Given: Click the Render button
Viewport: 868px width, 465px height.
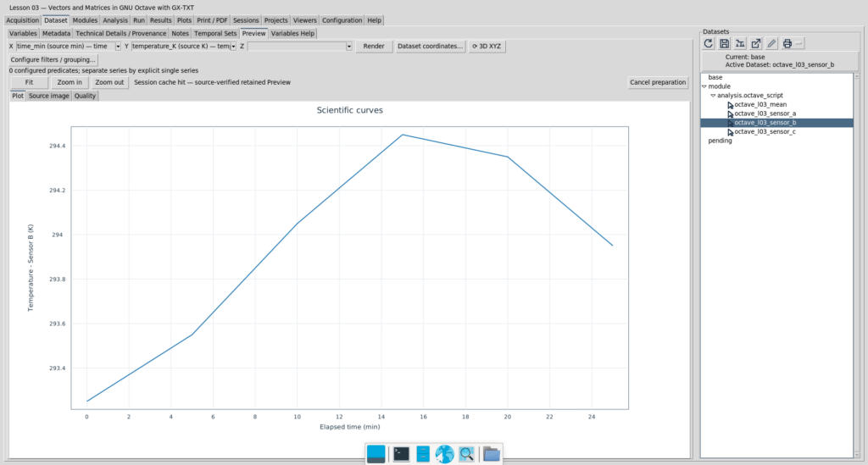Looking at the screenshot, I should click(x=374, y=47).
